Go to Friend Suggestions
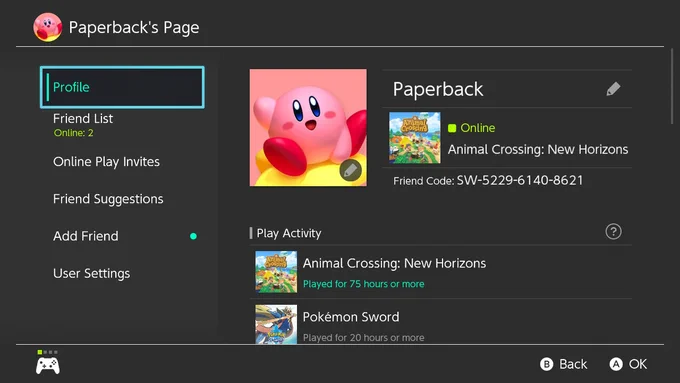680x383 pixels. pyautogui.click(x=108, y=199)
